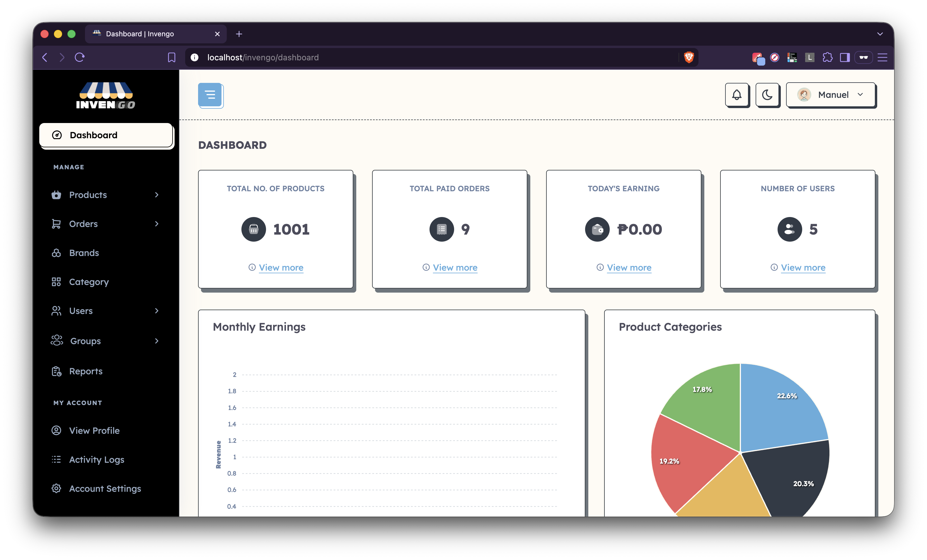Click View more under Total No. of Products
The image size is (927, 560).
click(x=281, y=267)
